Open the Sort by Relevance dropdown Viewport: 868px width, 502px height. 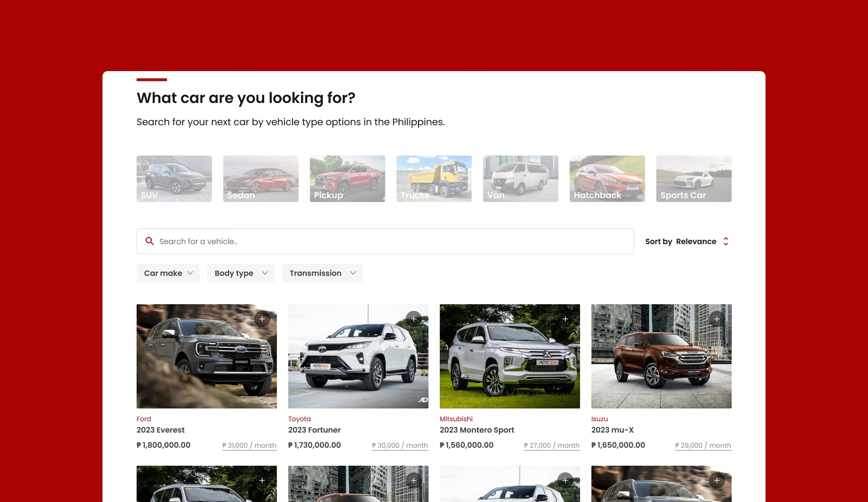click(687, 241)
